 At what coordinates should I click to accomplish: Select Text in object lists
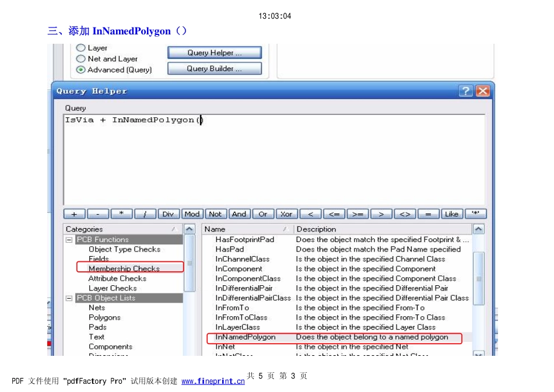96,337
